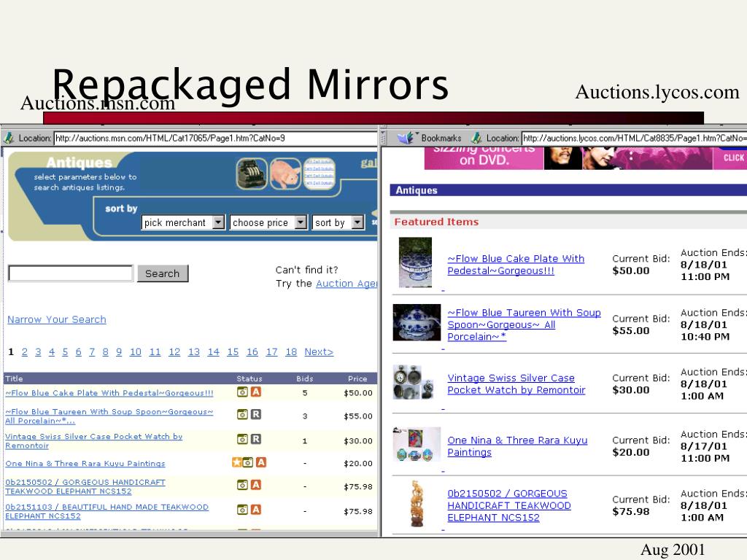The width and height of the screenshot is (747, 560).
Task: Open Flow Blue Cake Plate link in Lycos
Action: coord(516,265)
